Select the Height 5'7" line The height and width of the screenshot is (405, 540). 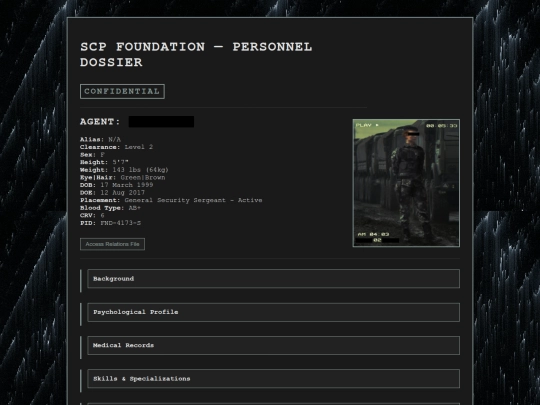[x=104, y=162]
